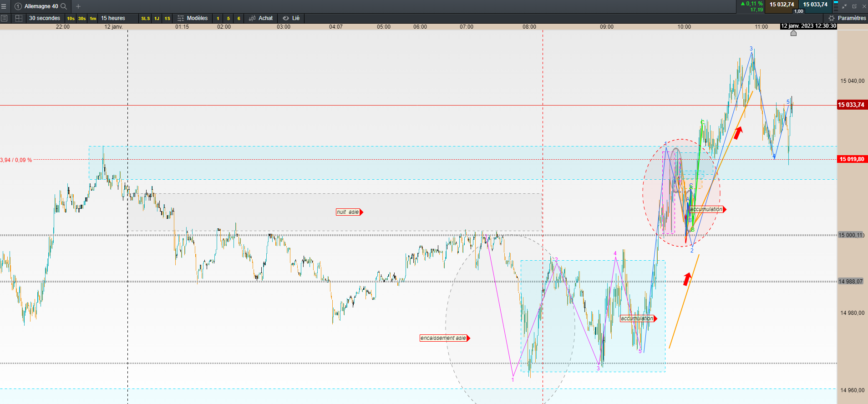The image size is (868, 404).
Task: Switch to the 10s timeframe shortcut
Action: click(71, 19)
